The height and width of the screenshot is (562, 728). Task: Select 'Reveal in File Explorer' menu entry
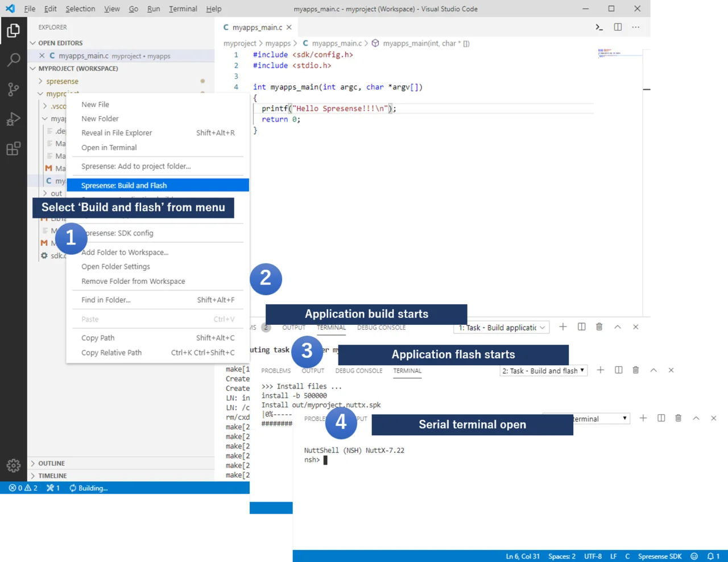[x=158, y=133]
